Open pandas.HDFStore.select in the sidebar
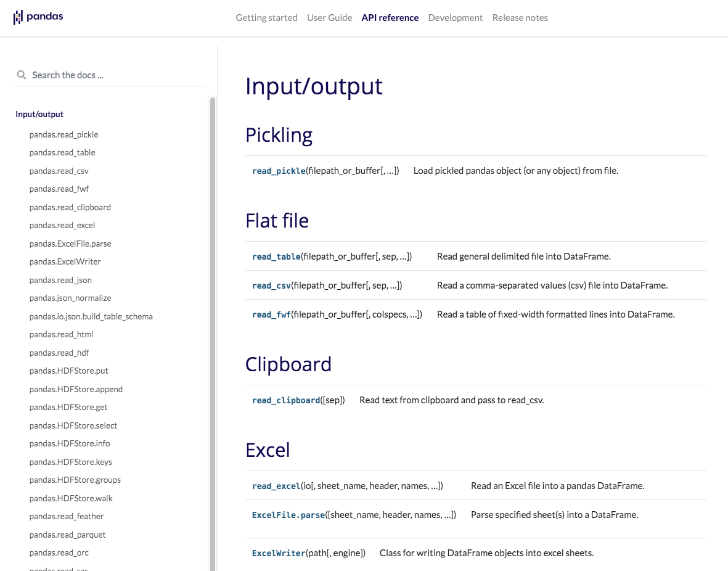The image size is (728, 571). [73, 425]
